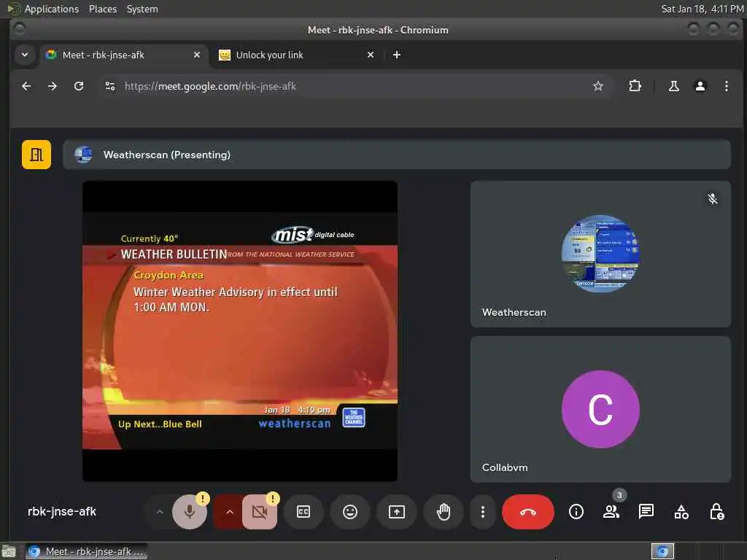
Task: Open the chat with everyone panel
Action: click(x=646, y=512)
